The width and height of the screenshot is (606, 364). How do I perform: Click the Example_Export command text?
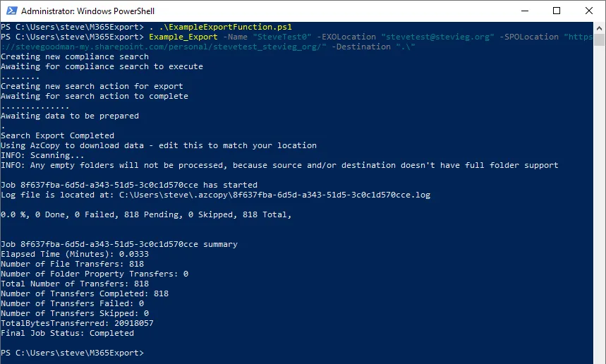[183, 37]
